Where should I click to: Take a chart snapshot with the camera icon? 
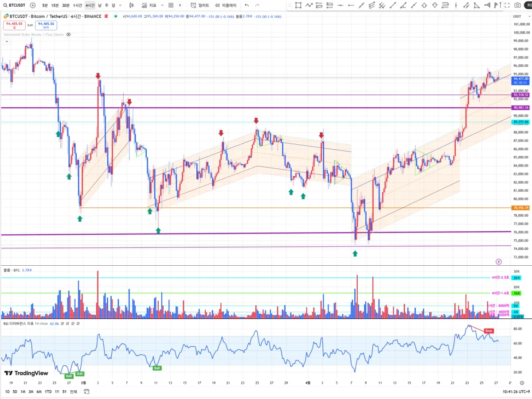[x=518, y=5]
